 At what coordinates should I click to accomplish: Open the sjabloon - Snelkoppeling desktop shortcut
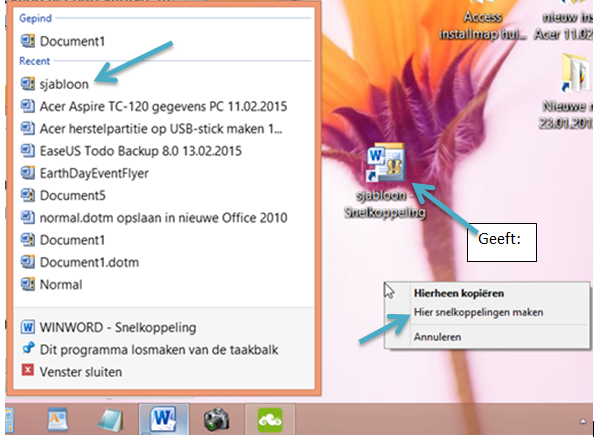tap(385, 180)
